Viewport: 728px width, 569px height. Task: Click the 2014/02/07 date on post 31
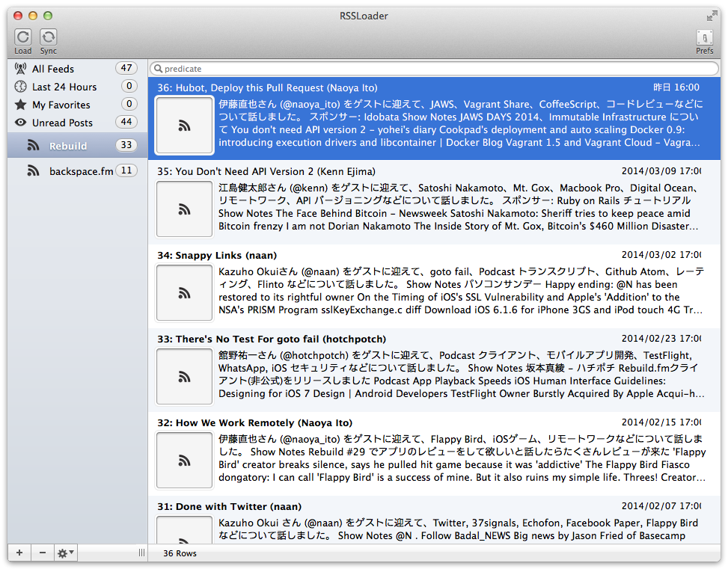pyautogui.click(x=661, y=506)
